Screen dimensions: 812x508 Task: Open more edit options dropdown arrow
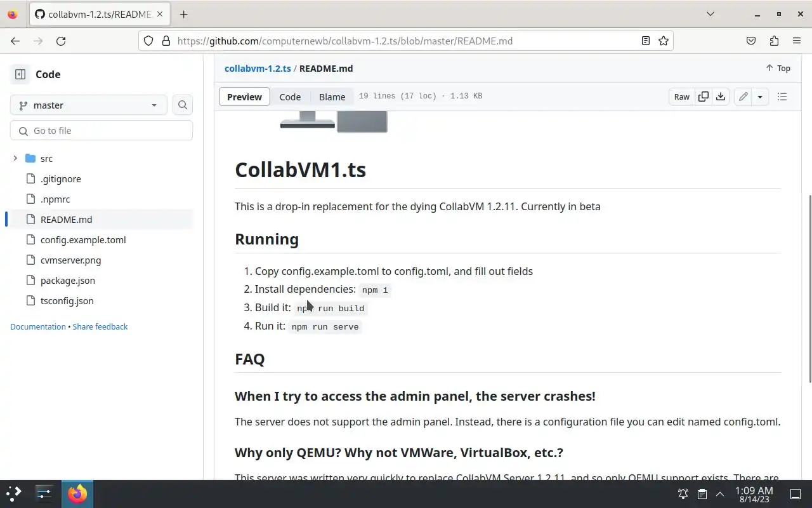(x=760, y=97)
